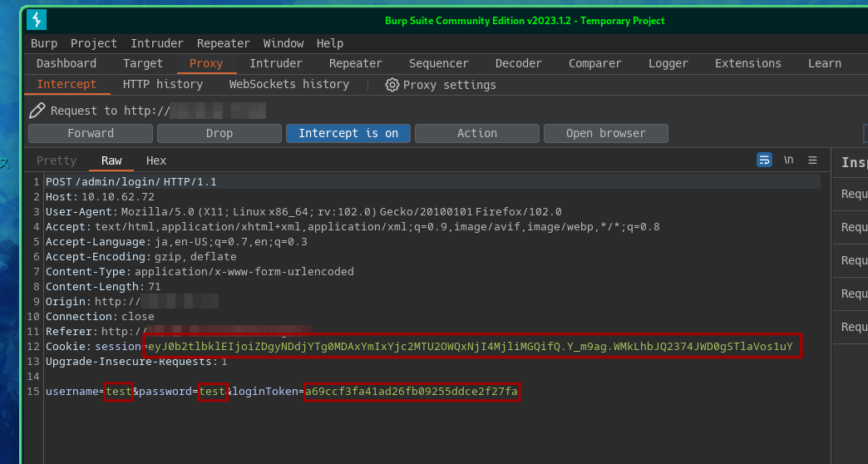This screenshot has height=464, width=868.
Task: Switch editor view to Hex
Action: coord(156,160)
